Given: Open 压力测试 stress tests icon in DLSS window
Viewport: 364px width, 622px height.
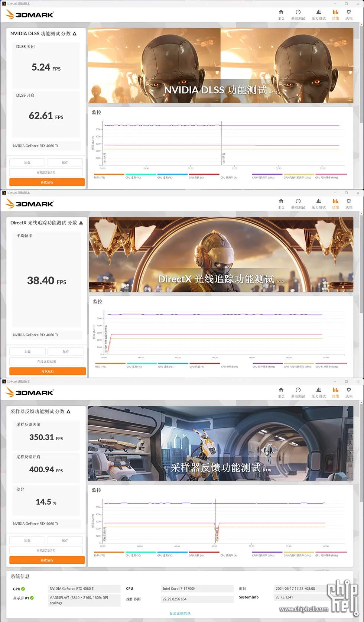Looking at the screenshot, I should 318,14.
